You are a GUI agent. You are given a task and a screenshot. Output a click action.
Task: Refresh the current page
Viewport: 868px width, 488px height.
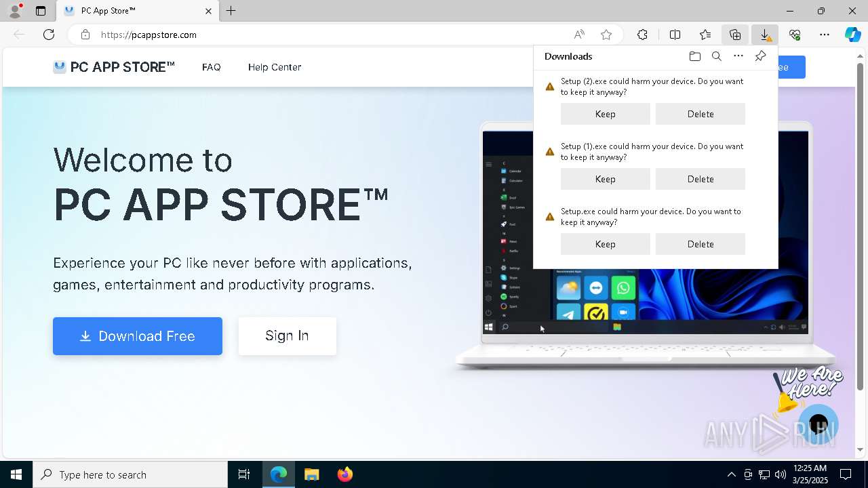coord(49,35)
